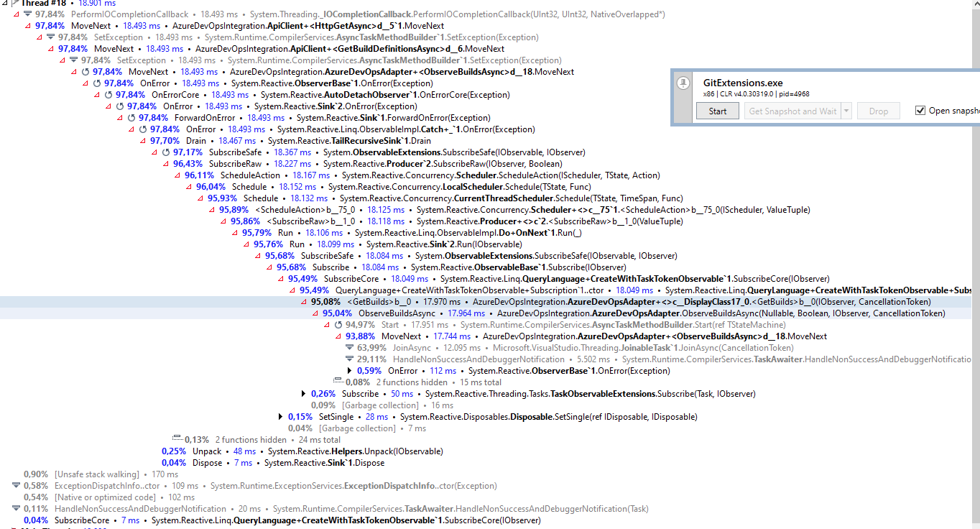980x529 pixels.
Task: Click the recursion icon beside Start 94,97% node
Action: coord(336,324)
